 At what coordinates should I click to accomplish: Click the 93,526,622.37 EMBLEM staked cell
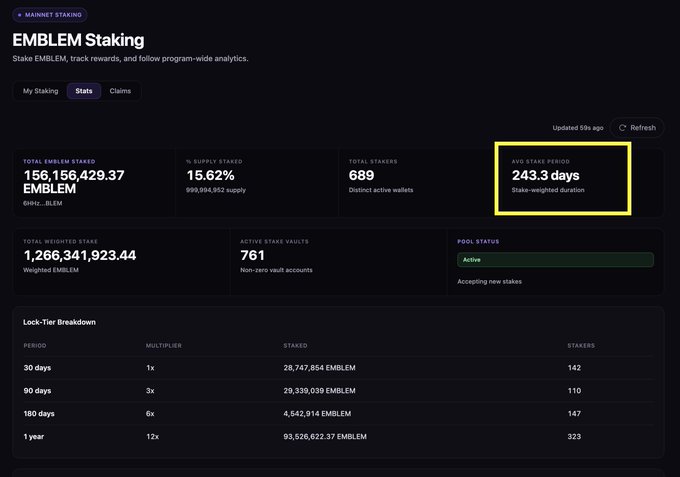(x=325, y=437)
